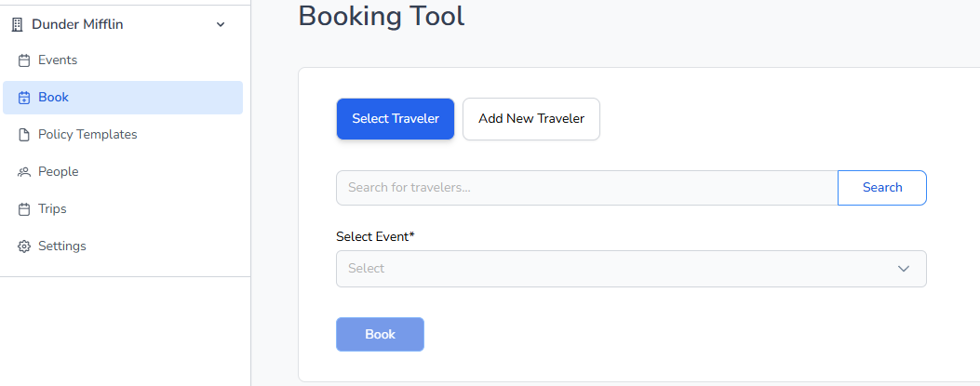Click the Events calendar icon in sidebar
Image resolution: width=980 pixels, height=386 pixels.
tap(25, 60)
